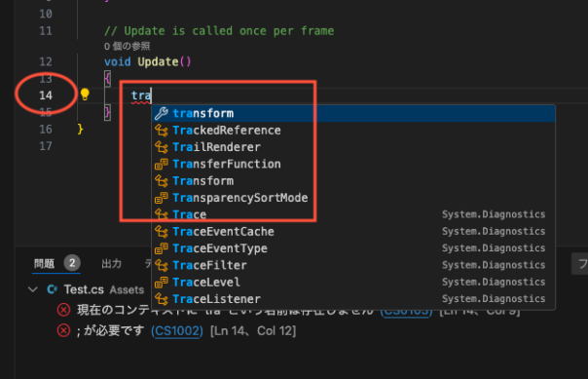Click the enum icon beside TransparencySortMode
This screenshot has width=588, height=379.
pyautogui.click(x=162, y=198)
